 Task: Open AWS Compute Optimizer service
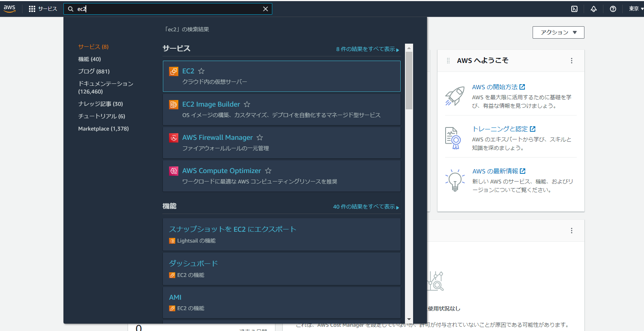click(222, 171)
